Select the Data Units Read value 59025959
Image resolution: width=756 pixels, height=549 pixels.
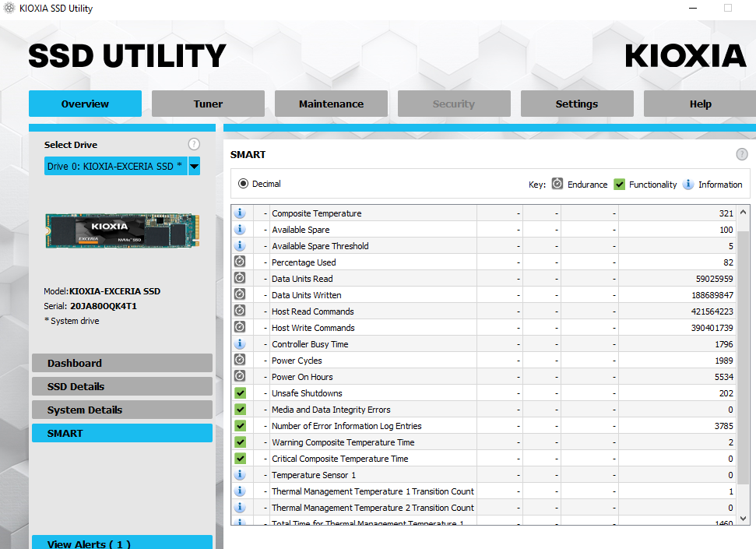[x=714, y=279]
